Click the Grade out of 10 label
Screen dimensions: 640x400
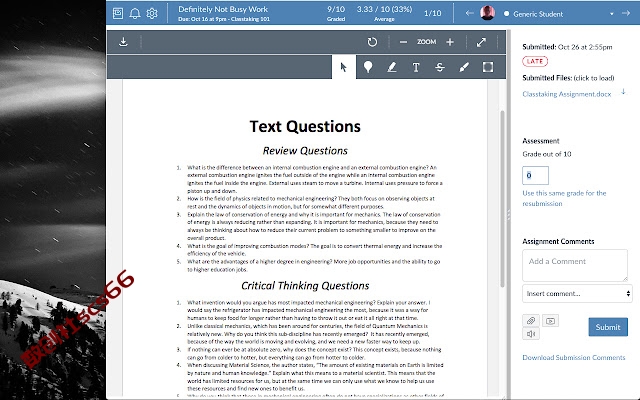point(547,154)
